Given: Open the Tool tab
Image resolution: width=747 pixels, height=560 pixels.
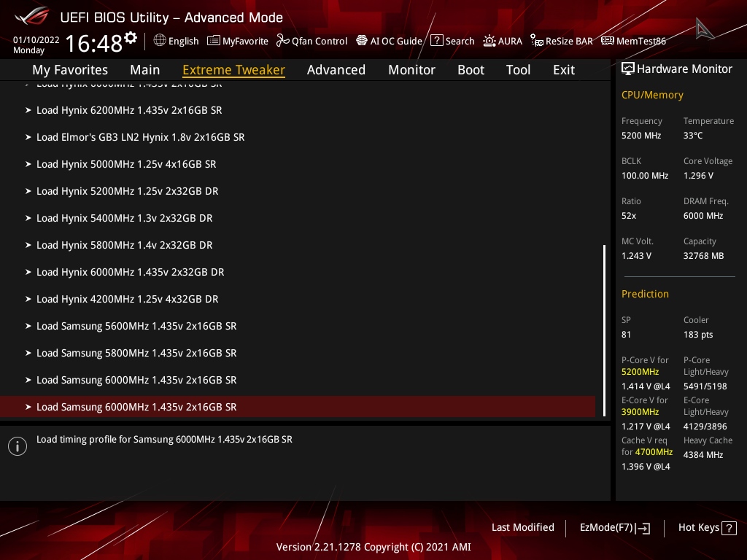Looking at the screenshot, I should pos(518,70).
